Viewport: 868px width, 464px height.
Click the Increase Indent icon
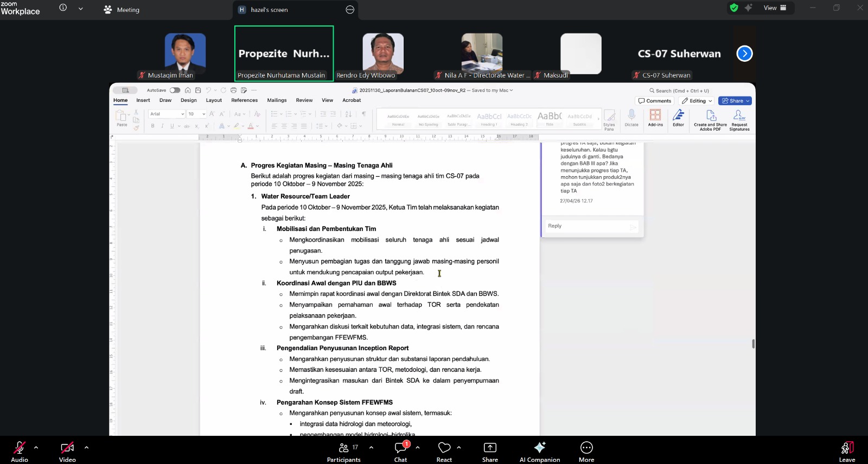click(x=333, y=114)
